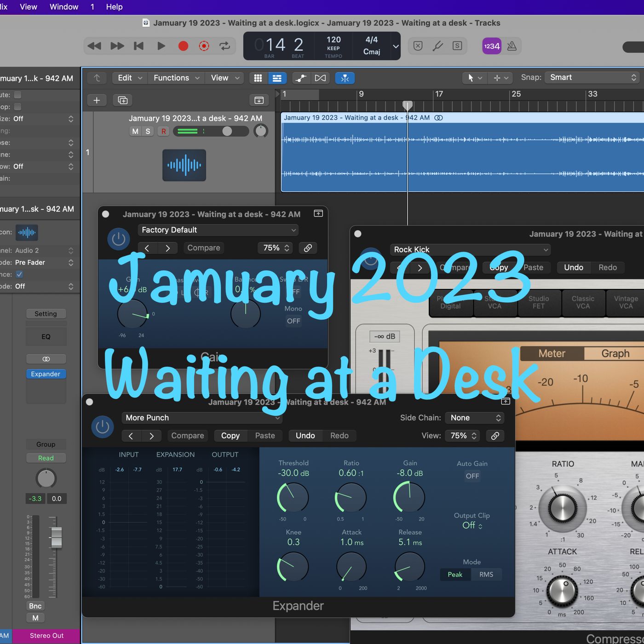Click Compare in the More Punch plugin
Screen dimensions: 644x644
tap(187, 436)
